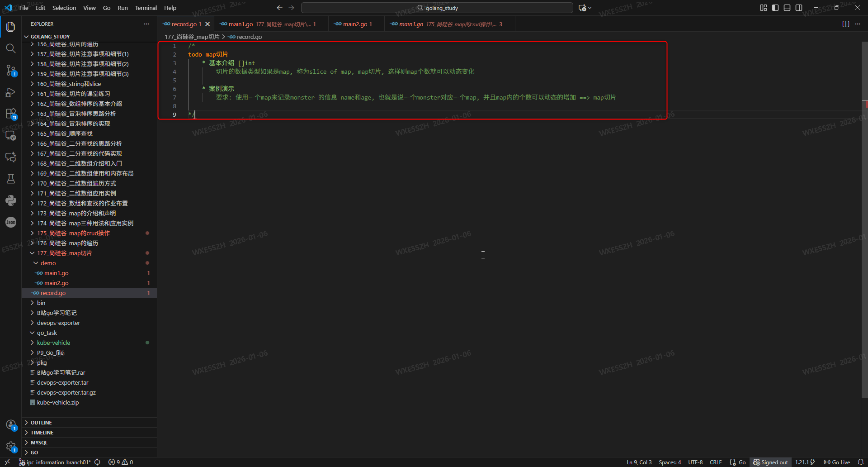Change line endings via CRLF
The image size is (868, 467).
[x=716, y=462]
